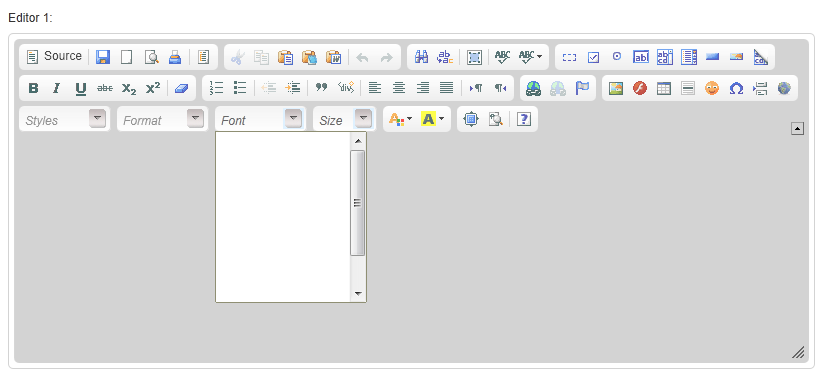Align text left
This screenshot has width=819, height=379.
tap(375, 88)
